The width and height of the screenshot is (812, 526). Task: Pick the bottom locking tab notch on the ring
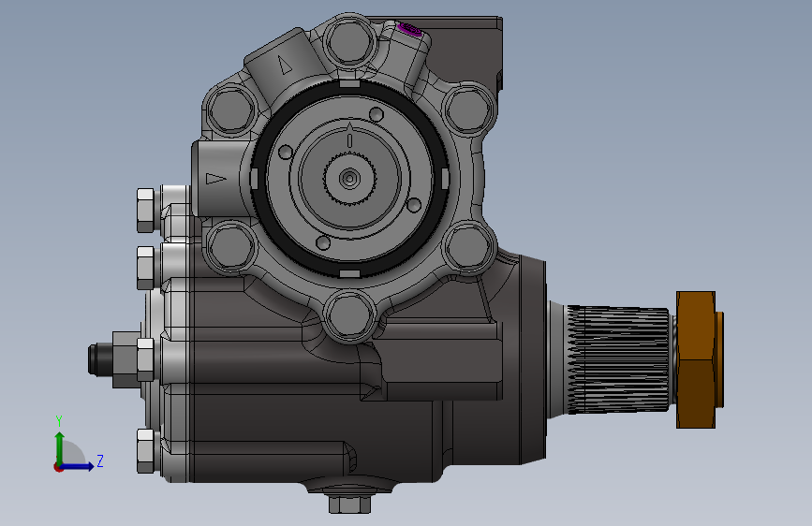pos(349,273)
